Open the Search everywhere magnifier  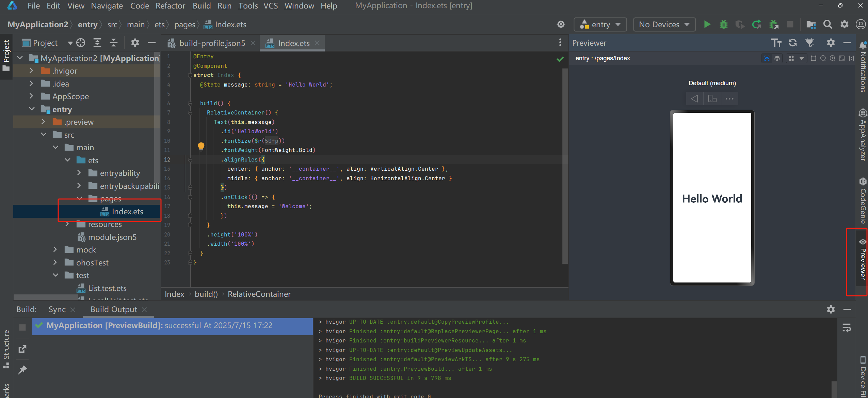(x=827, y=25)
